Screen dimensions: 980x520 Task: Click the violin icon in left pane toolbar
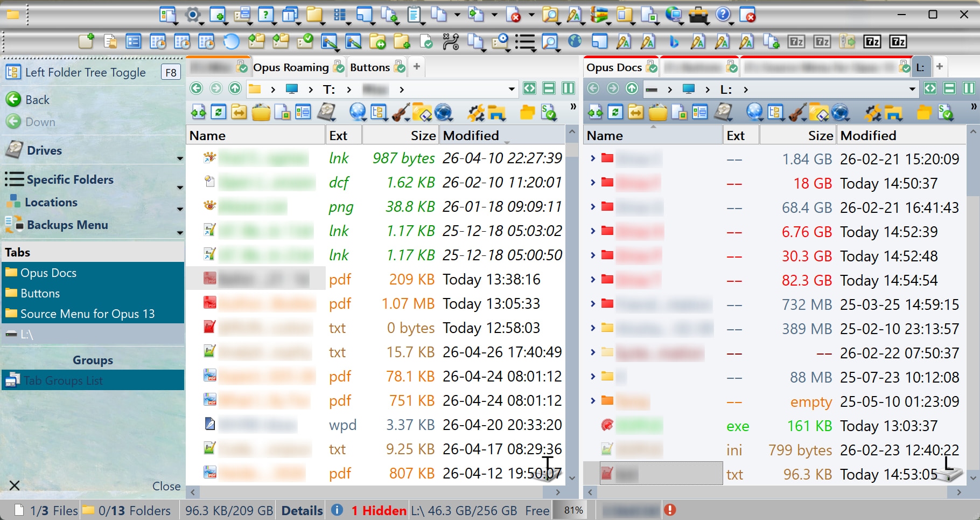click(x=401, y=112)
